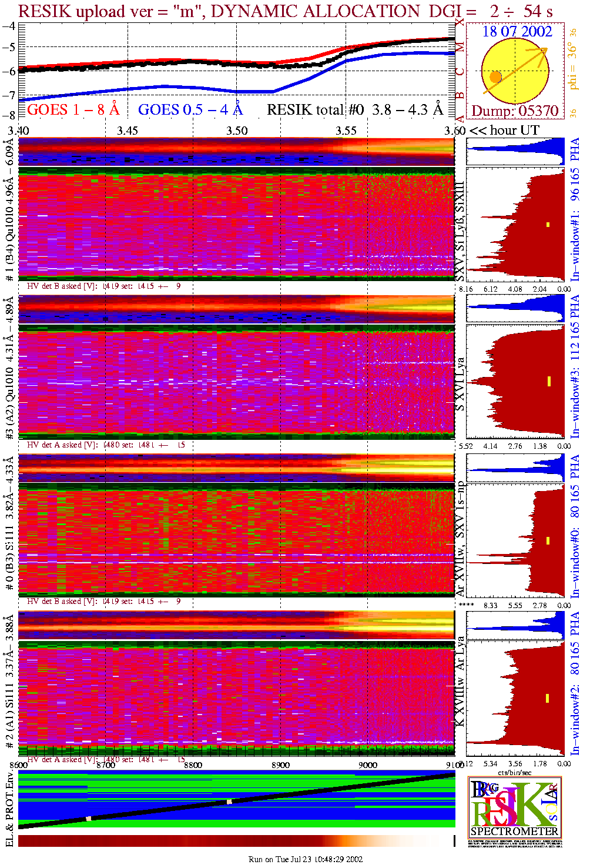
Task: Select yellow marker in In-window#3 spectrum
Action: 549,382
